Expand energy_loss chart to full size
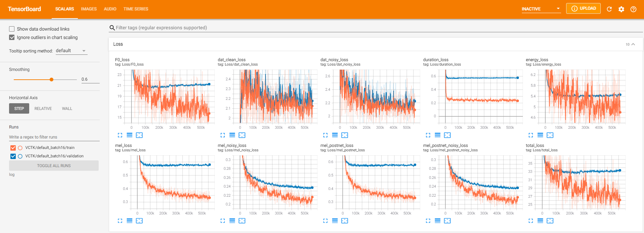 pyautogui.click(x=531, y=135)
